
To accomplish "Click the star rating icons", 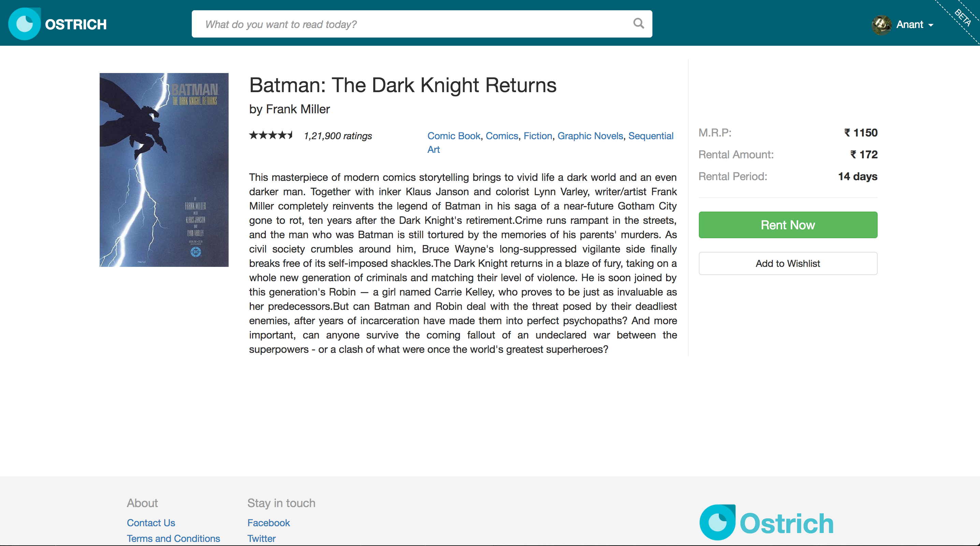I will 271,135.
